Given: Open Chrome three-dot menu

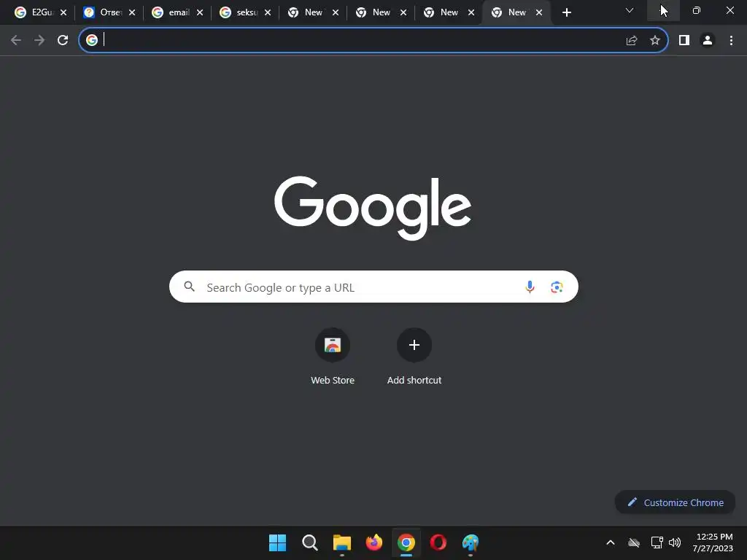Looking at the screenshot, I should click(731, 41).
